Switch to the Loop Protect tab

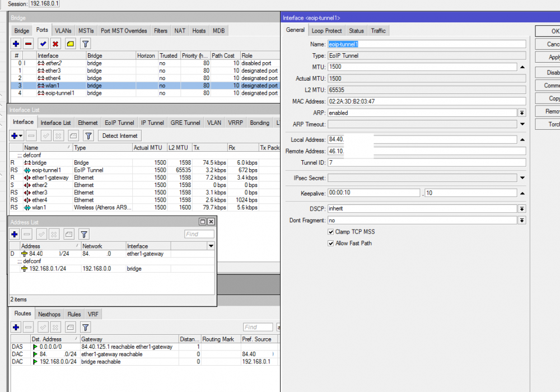click(x=326, y=30)
